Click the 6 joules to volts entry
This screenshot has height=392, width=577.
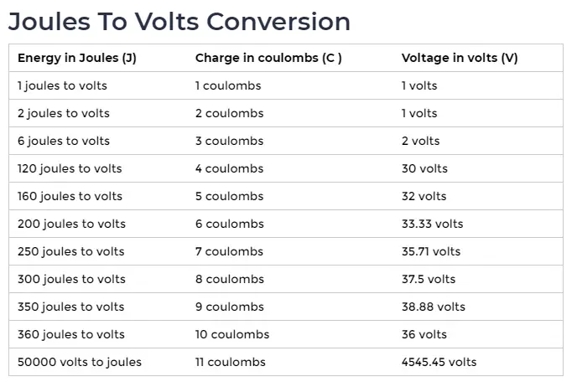pyautogui.click(x=63, y=141)
